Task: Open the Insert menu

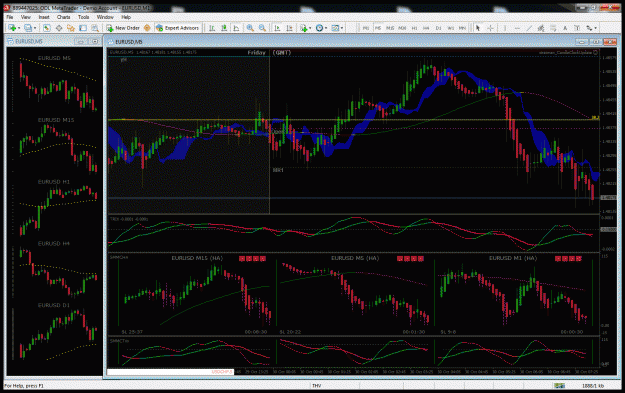Action: pos(44,17)
